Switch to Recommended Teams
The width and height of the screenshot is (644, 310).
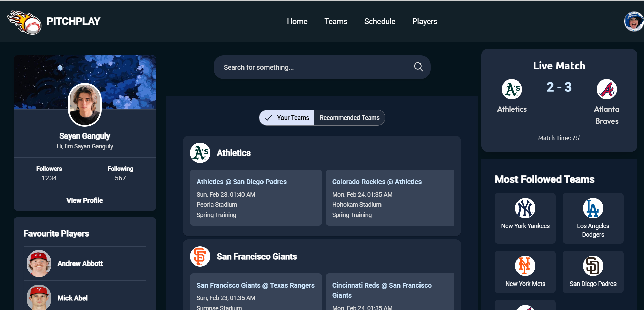pos(349,118)
